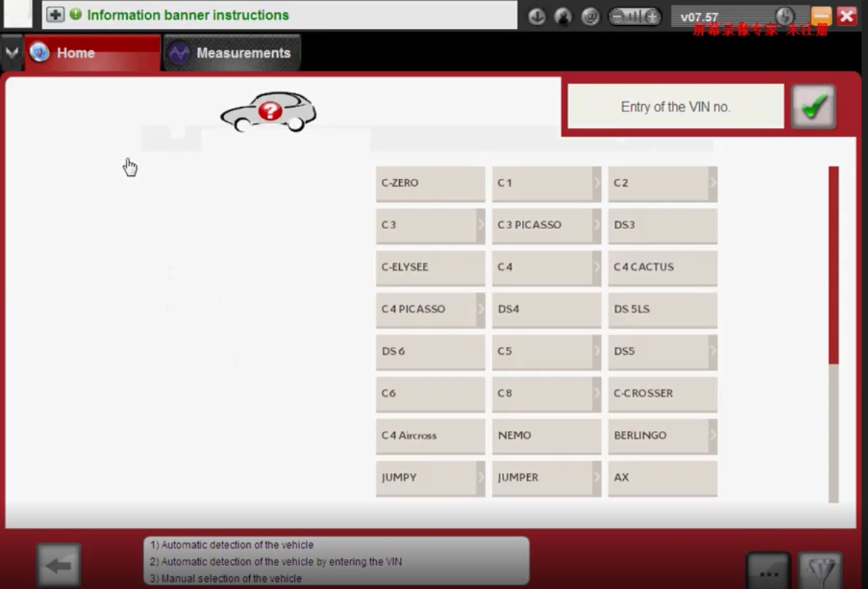868x589 pixels.
Task: Expand the BERLINGO model variants
Action: 713,436
